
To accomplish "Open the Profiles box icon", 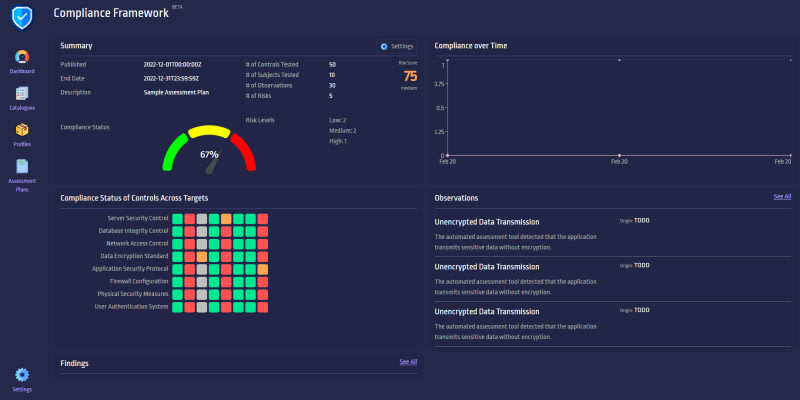I will tap(22, 130).
